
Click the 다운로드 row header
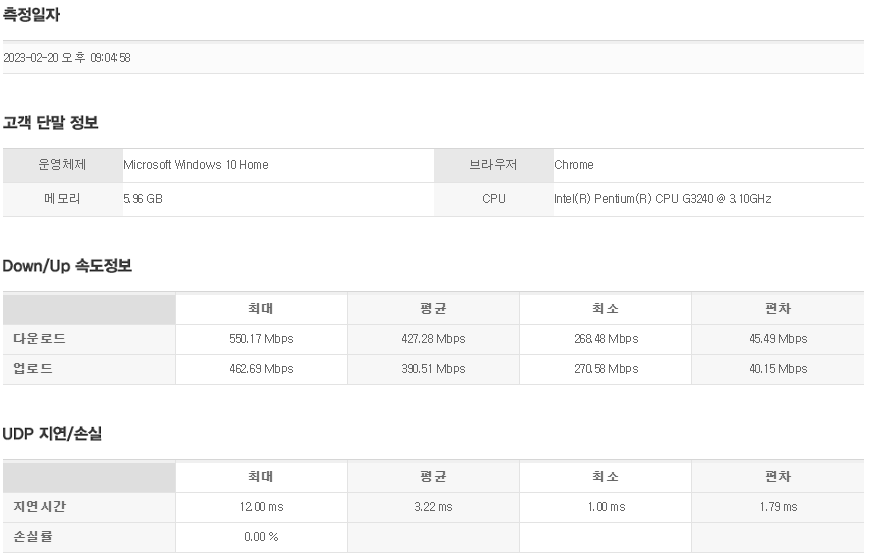coord(40,339)
